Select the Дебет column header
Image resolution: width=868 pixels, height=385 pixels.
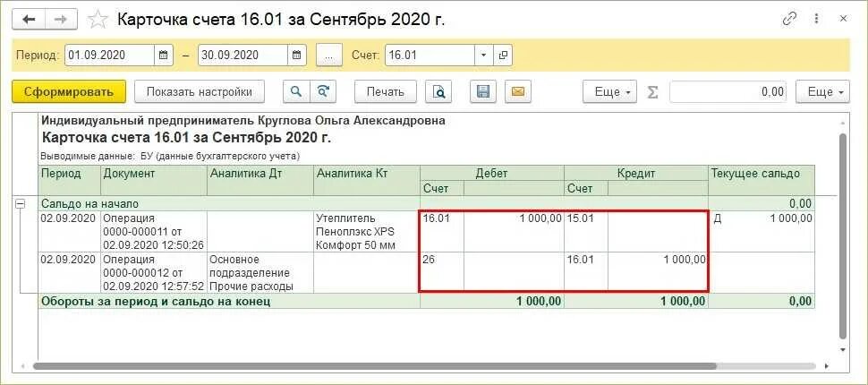(492, 174)
